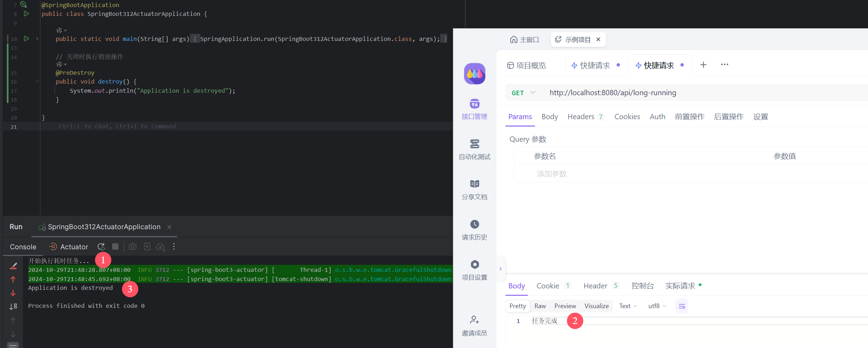Collapse the destroy() method fold arrow
The image size is (868, 348).
[37, 81]
